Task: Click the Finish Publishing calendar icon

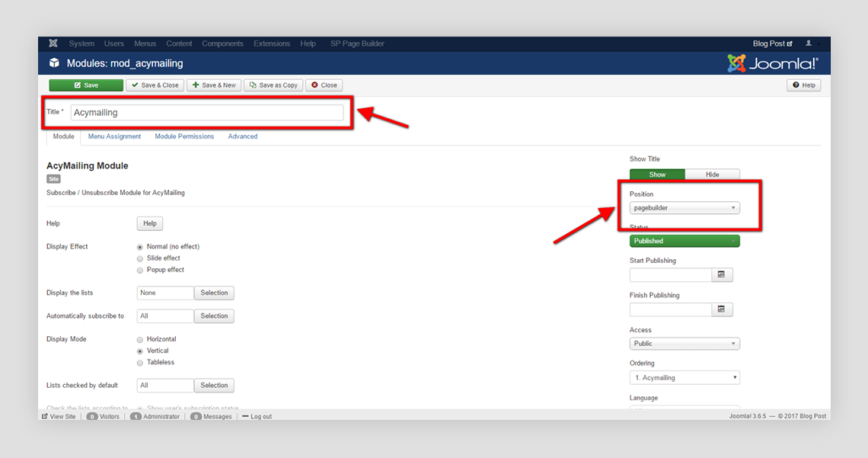Action: pyautogui.click(x=722, y=309)
